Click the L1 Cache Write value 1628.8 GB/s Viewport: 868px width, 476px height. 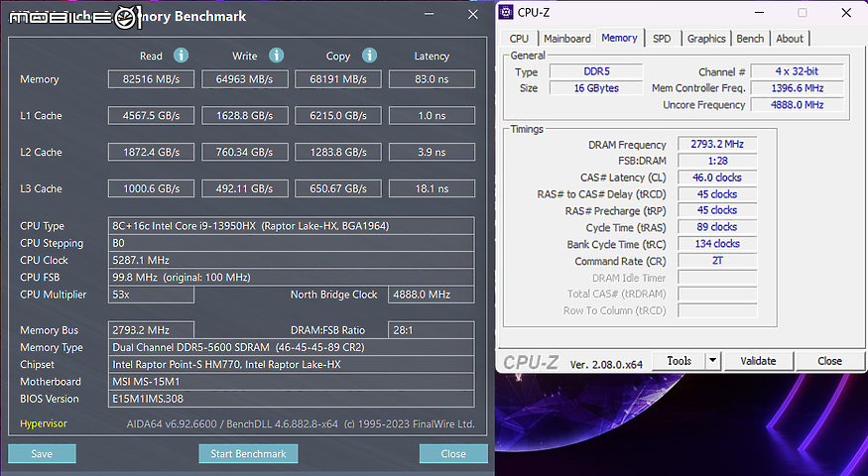tap(245, 116)
